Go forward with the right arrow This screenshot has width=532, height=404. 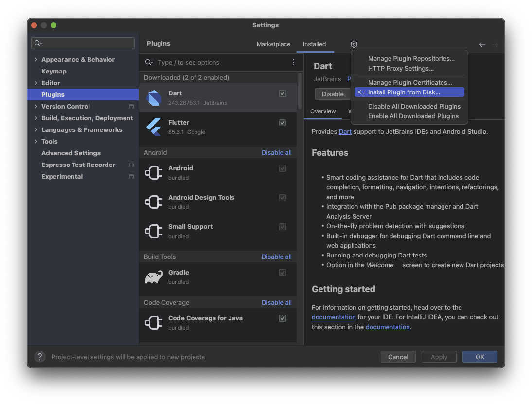click(495, 44)
